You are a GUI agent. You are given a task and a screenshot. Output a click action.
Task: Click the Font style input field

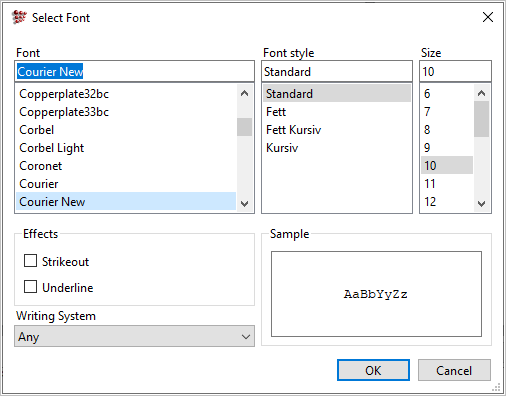click(x=337, y=71)
